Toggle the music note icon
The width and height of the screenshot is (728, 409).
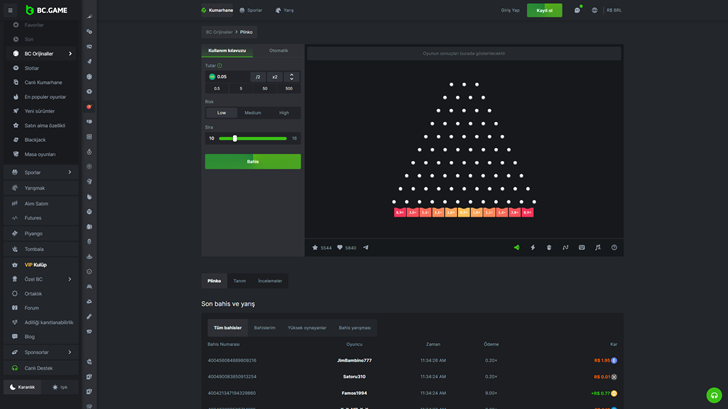(598, 248)
